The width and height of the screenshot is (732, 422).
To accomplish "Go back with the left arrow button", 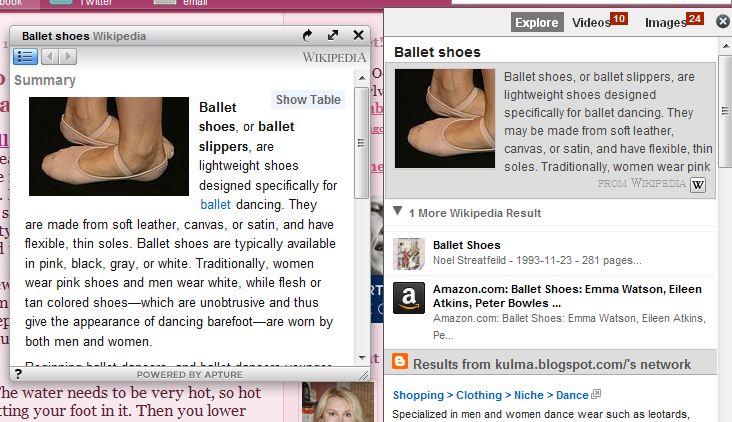I will (x=49, y=57).
